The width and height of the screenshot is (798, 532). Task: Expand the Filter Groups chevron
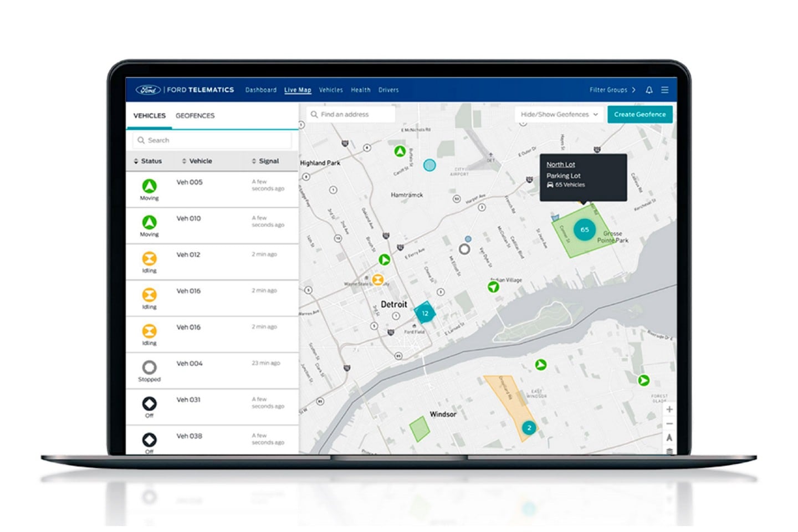[633, 90]
